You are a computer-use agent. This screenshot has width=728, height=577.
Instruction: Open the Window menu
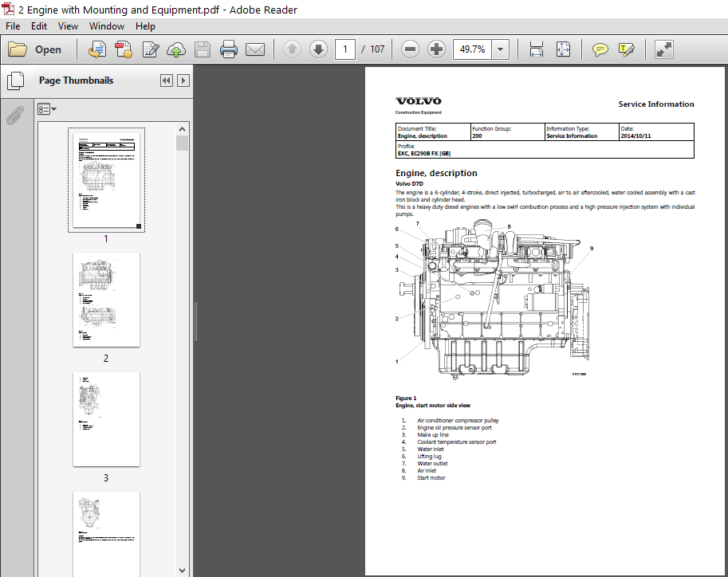[x=107, y=26]
